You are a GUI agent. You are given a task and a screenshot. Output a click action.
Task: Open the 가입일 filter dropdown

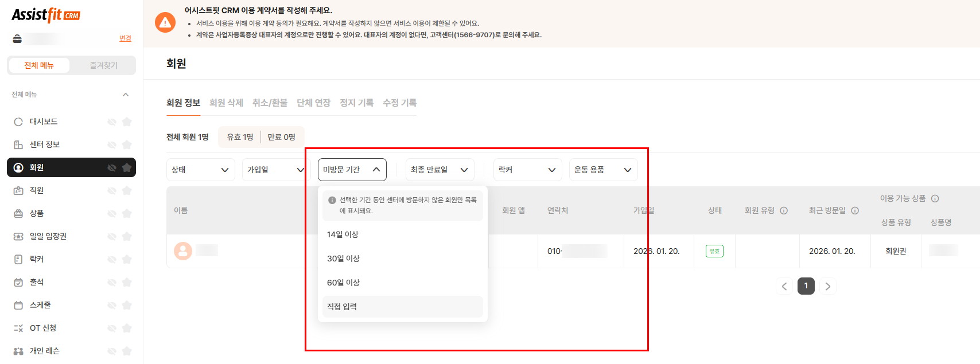pos(275,170)
